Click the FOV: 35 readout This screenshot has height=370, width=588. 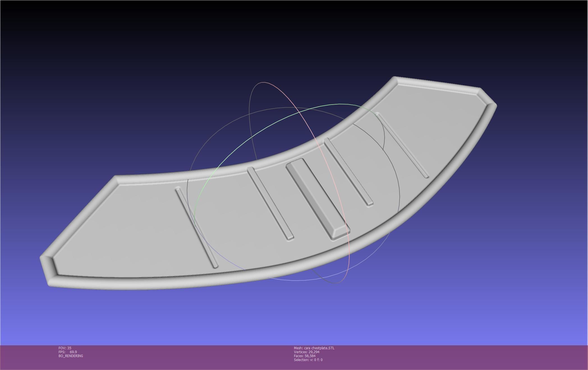[65, 348]
